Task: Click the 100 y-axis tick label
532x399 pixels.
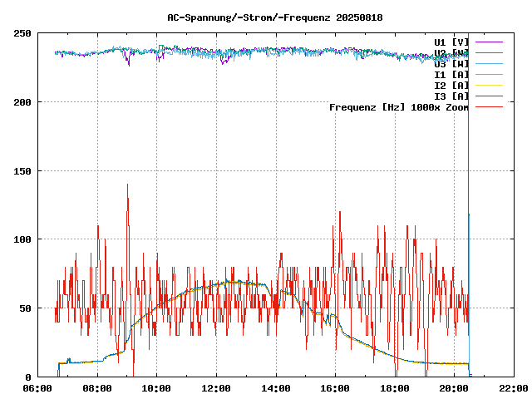Action: click(22, 239)
